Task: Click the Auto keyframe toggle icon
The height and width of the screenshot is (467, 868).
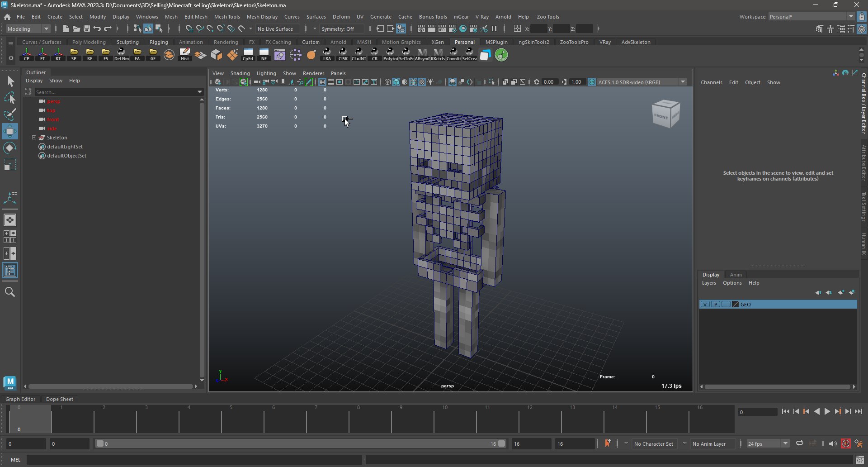Action: tap(845, 443)
